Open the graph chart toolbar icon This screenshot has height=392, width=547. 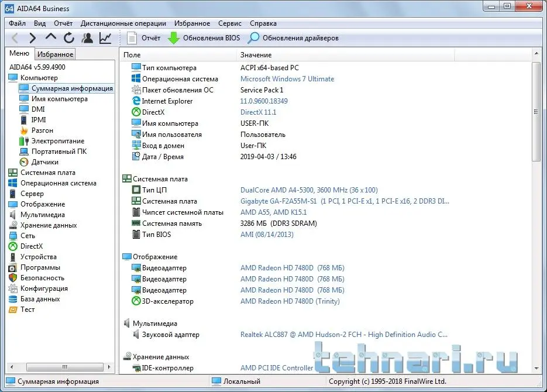pyautogui.click(x=105, y=38)
